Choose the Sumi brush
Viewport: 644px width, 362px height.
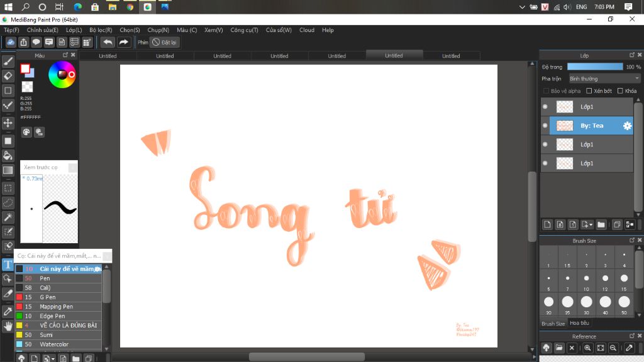point(58,335)
